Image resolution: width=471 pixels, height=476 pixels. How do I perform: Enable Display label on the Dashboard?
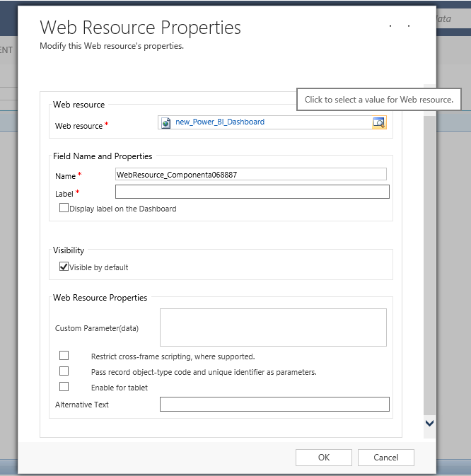(64, 208)
